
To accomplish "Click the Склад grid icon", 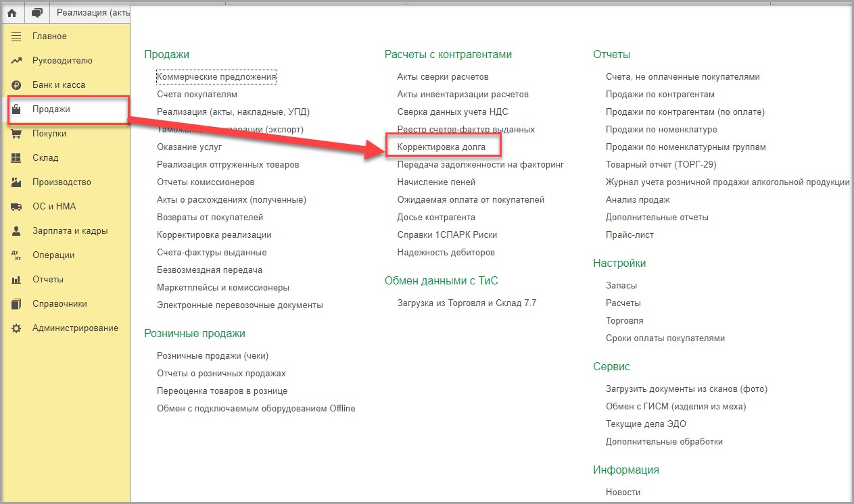I will click(x=17, y=158).
